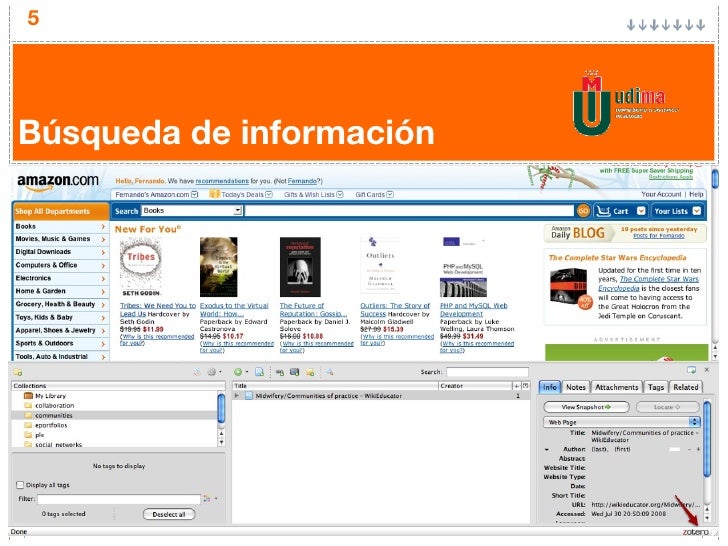The image size is (728, 546).
Task: Click the Star Wars Encyclopedia box image
Action: [570, 291]
